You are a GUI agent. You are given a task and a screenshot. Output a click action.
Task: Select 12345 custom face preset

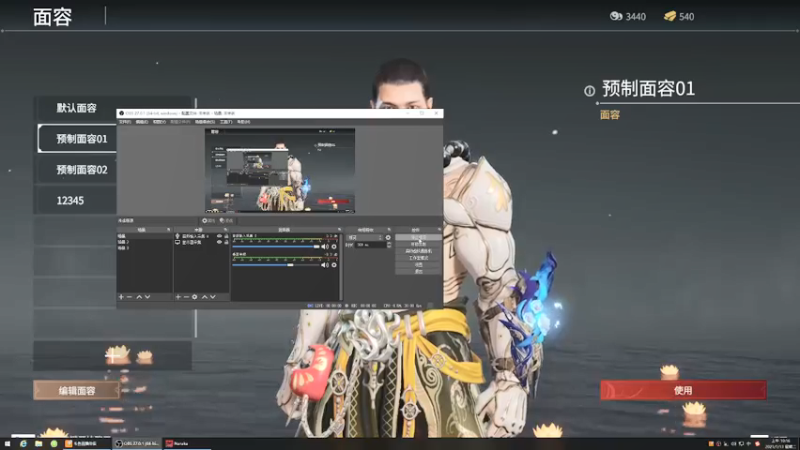click(76, 201)
